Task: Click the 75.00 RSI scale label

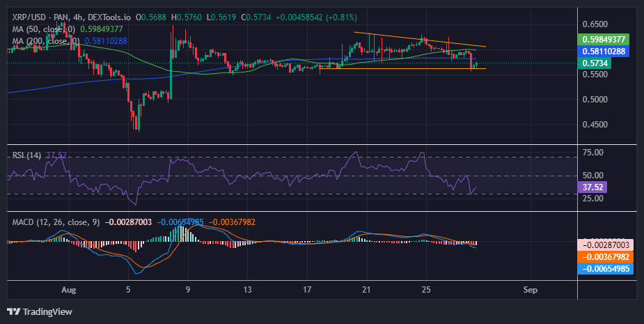Action: pos(593,153)
